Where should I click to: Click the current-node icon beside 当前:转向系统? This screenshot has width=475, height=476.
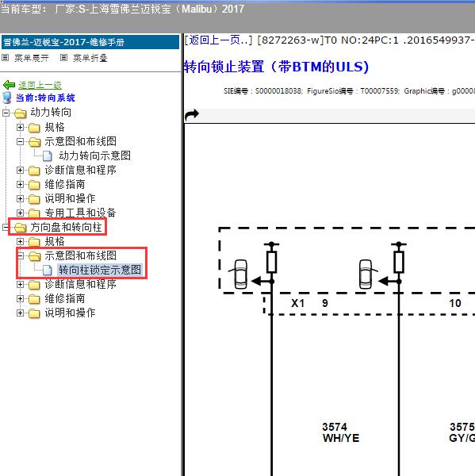point(7,98)
